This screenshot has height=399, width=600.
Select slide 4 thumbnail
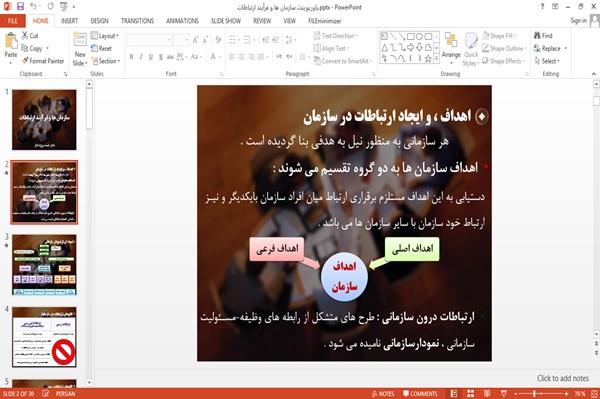tap(44, 337)
